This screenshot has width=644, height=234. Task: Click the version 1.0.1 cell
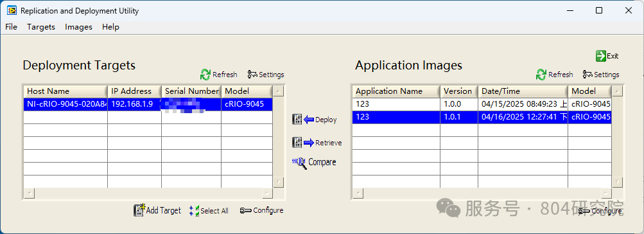point(459,117)
